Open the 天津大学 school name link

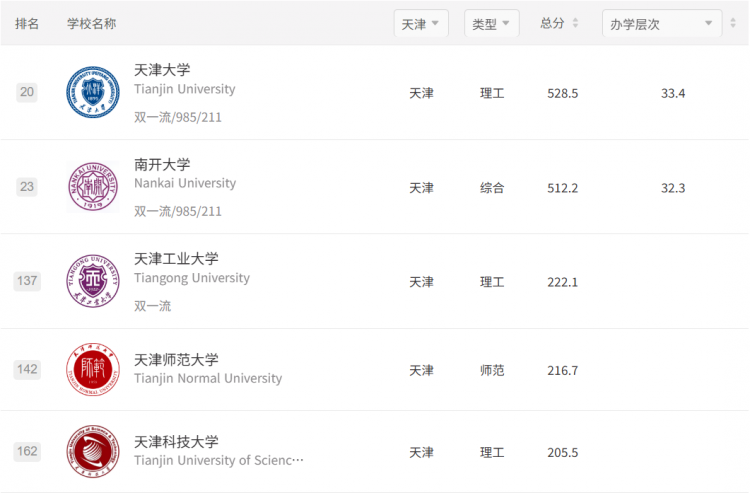click(162, 70)
